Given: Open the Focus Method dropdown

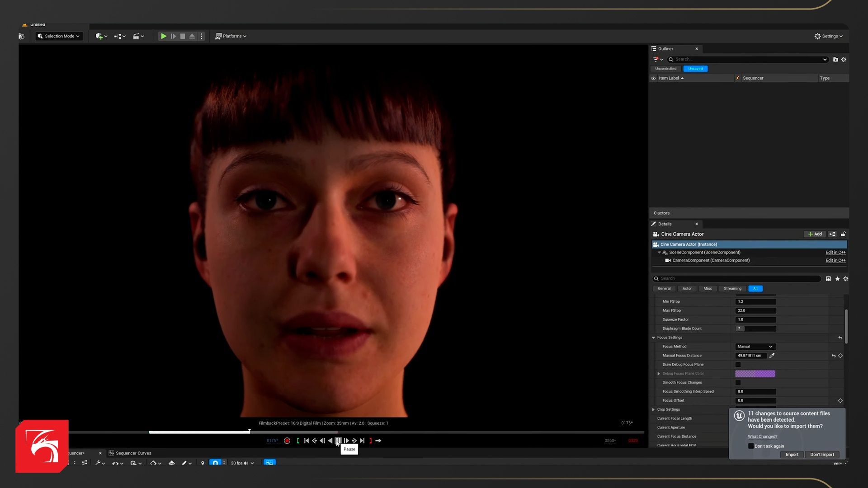Looking at the screenshot, I should [755, 347].
